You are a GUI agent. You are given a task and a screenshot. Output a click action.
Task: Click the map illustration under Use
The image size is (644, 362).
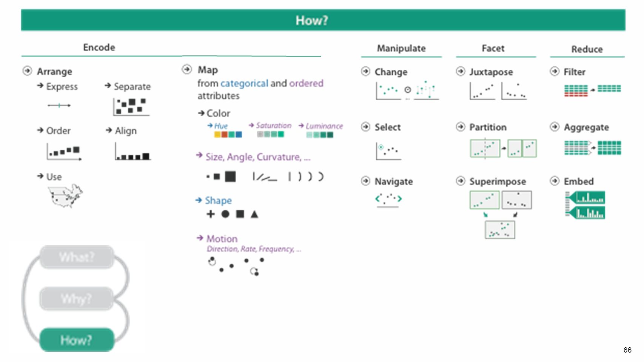point(65,196)
